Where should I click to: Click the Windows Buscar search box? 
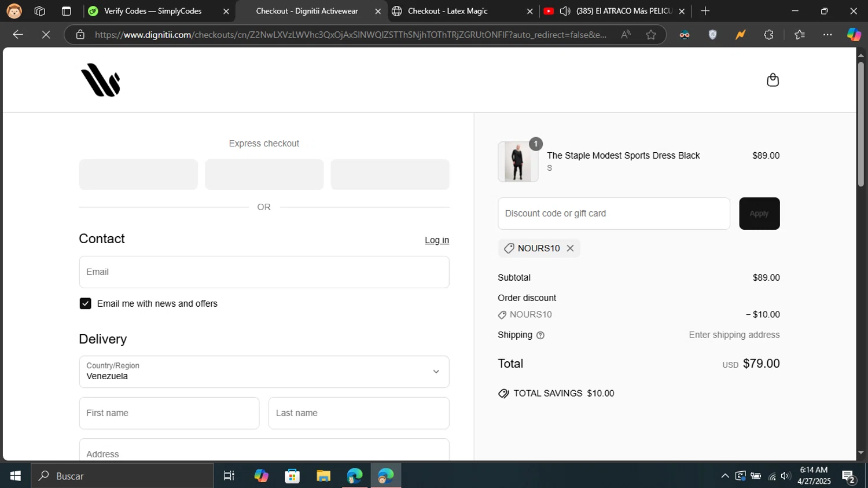pyautogui.click(x=122, y=476)
